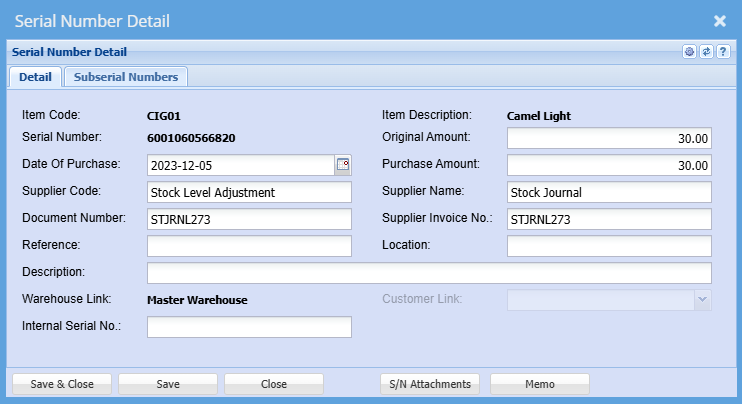Click the Save button

(168, 384)
